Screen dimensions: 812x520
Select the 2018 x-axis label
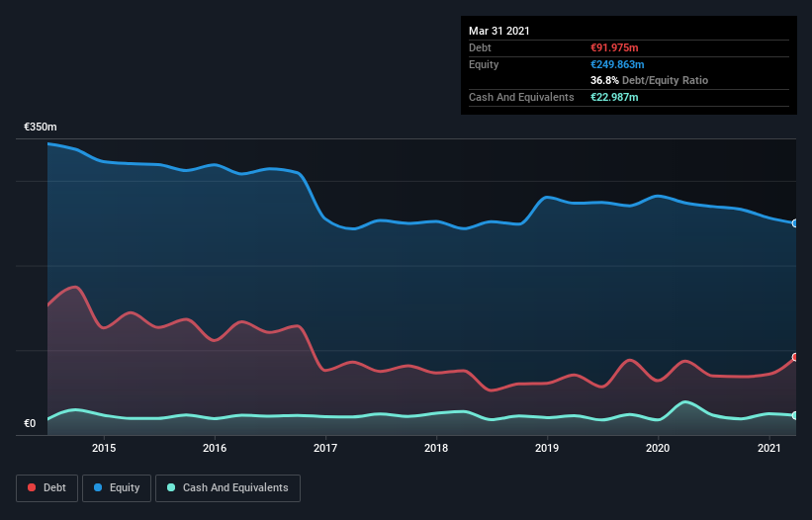coord(436,448)
